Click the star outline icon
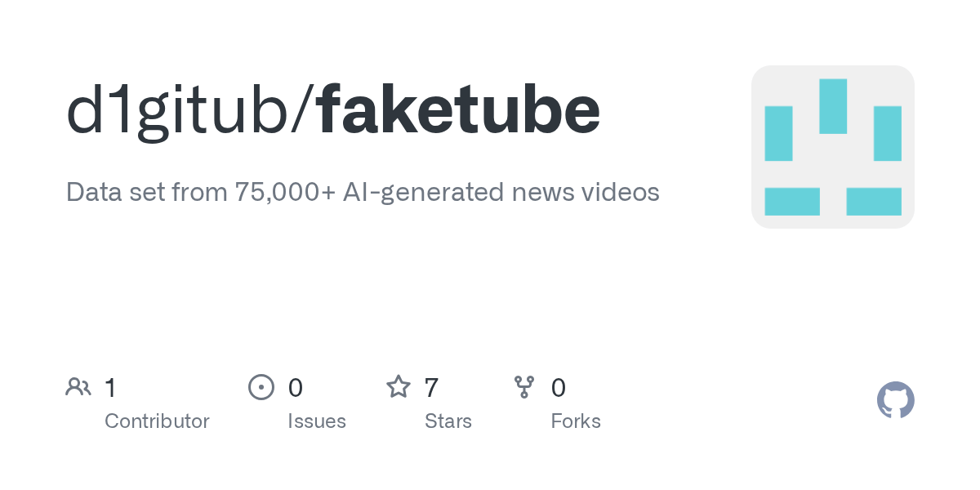The height and width of the screenshot is (490, 980). coord(399,387)
